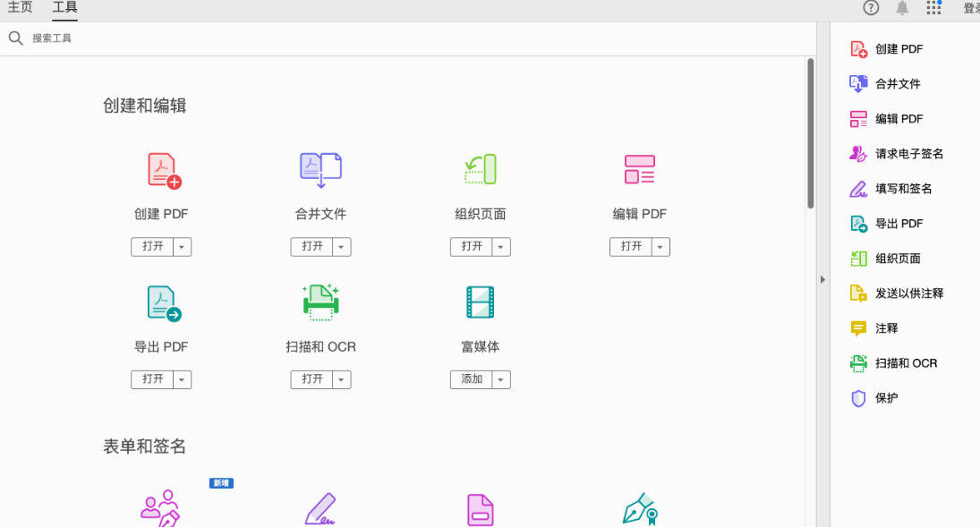
Task: Open notifications bell icon
Action: pyautogui.click(x=902, y=8)
